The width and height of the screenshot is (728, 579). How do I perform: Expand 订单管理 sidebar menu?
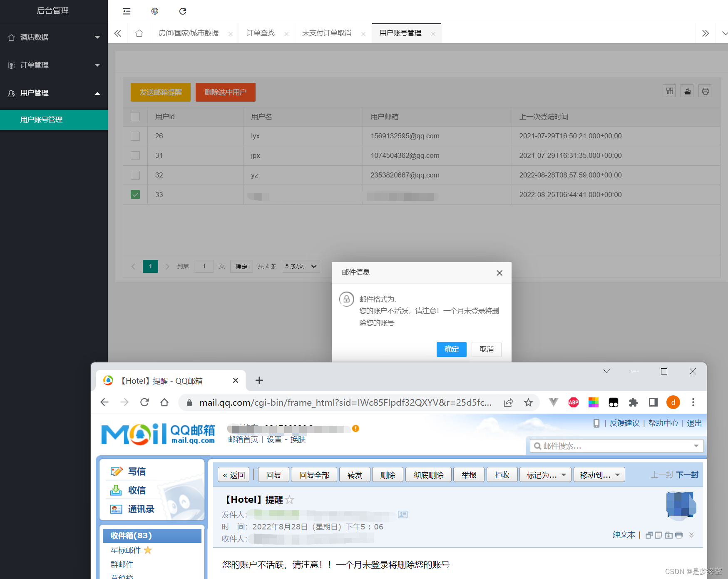(x=54, y=65)
